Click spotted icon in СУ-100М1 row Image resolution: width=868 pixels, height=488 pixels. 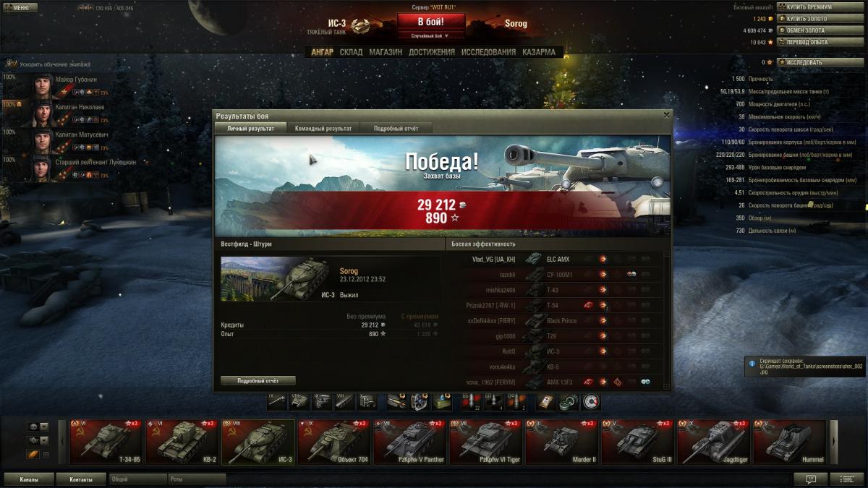[631, 275]
